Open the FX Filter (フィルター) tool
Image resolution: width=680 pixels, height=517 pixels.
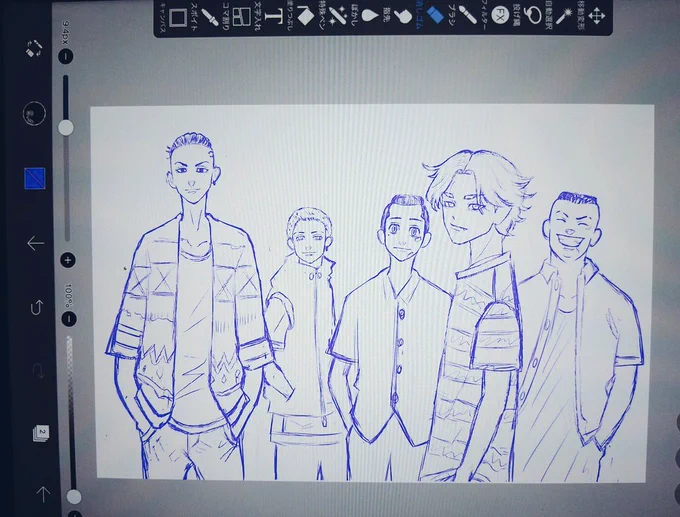495,17
